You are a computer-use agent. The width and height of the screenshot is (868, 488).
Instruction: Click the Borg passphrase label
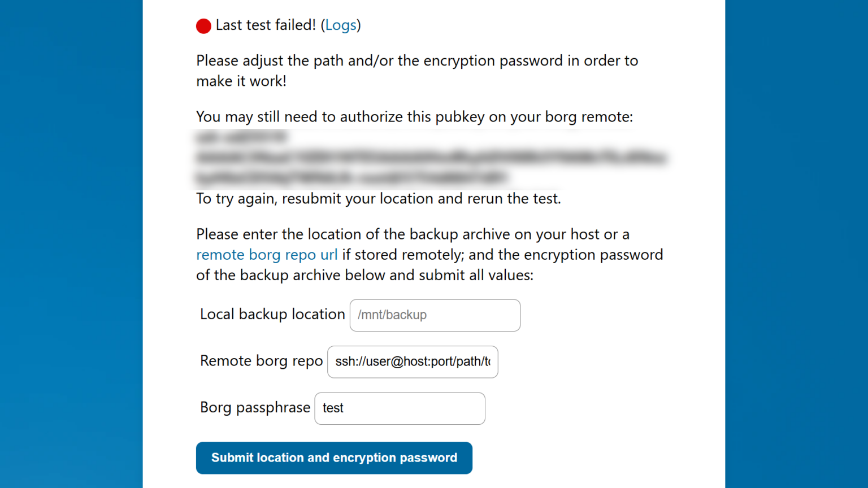[x=255, y=408]
